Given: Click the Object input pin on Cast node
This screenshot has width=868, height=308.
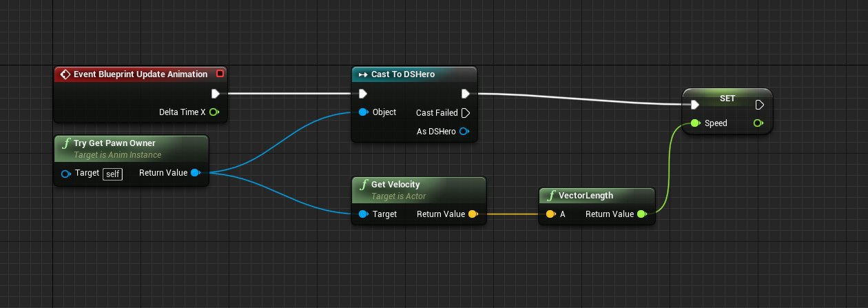Looking at the screenshot, I should click(x=363, y=112).
